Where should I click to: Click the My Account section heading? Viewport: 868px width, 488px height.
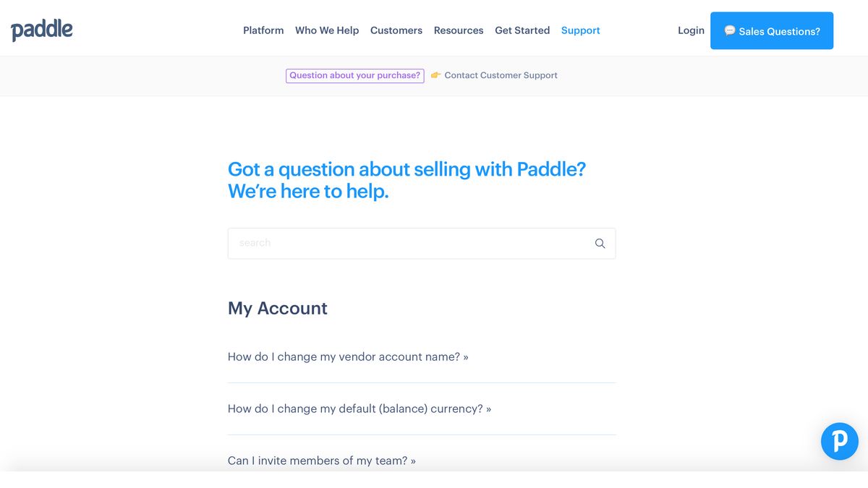click(277, 308)
